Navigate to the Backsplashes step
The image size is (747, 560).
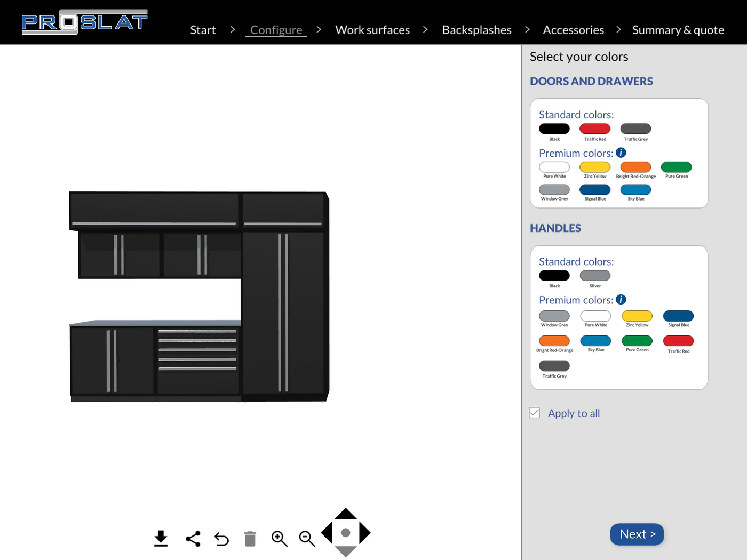pos(476,30)
